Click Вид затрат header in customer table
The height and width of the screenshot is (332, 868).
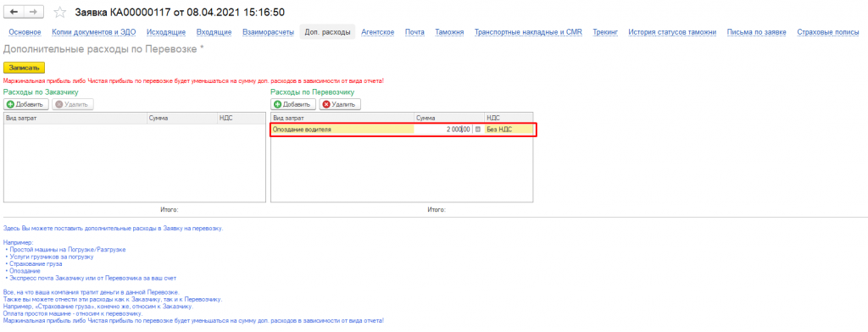pos(75,118)
